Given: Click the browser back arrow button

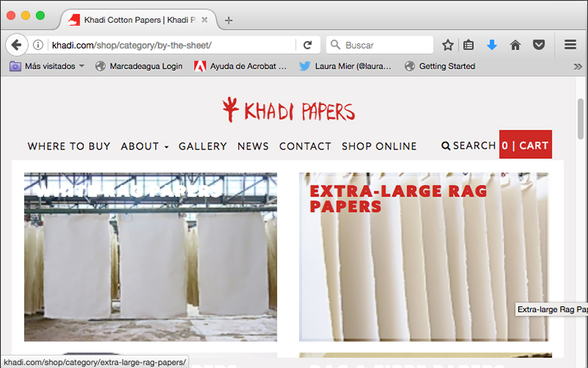Looking at the screenshot, I should 16,45.
